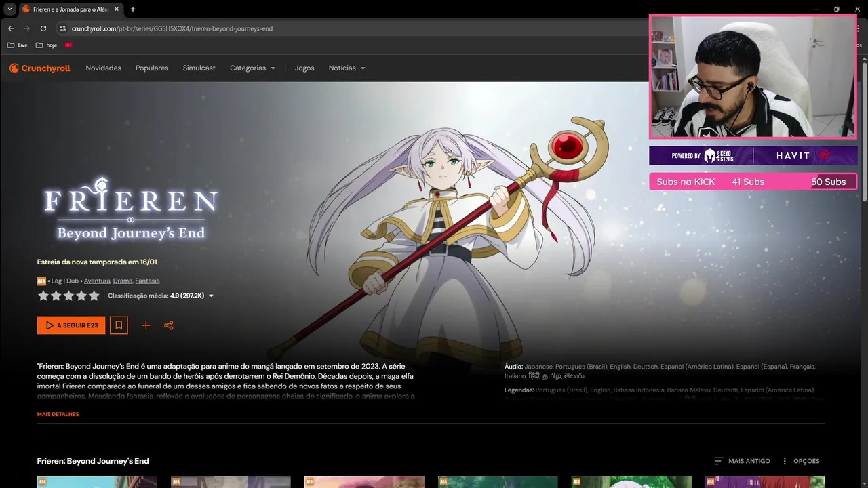Maximize the browser window
Viewport: 868px width, 488px height.
[837, 9]
